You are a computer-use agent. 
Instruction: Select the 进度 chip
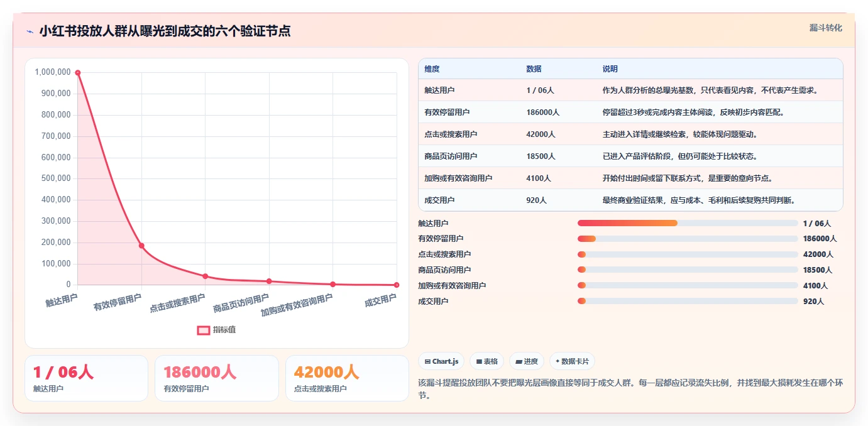(527, 361)
